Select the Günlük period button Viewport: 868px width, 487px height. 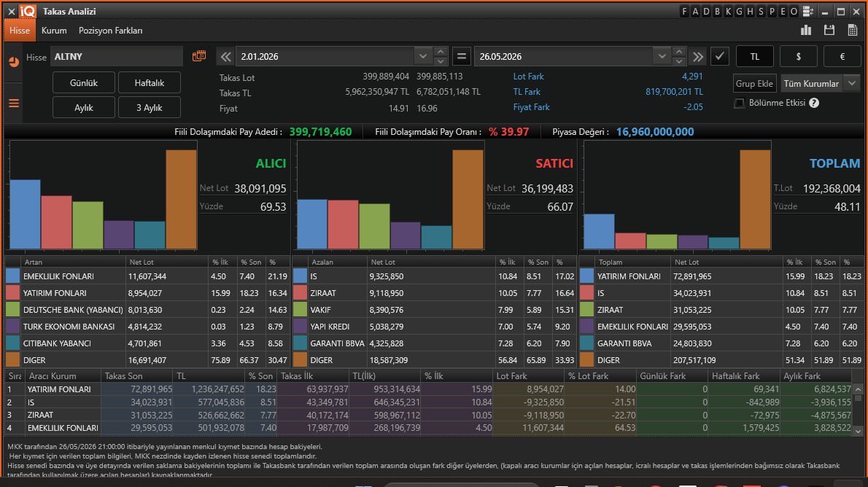click(x=84, y=82)
